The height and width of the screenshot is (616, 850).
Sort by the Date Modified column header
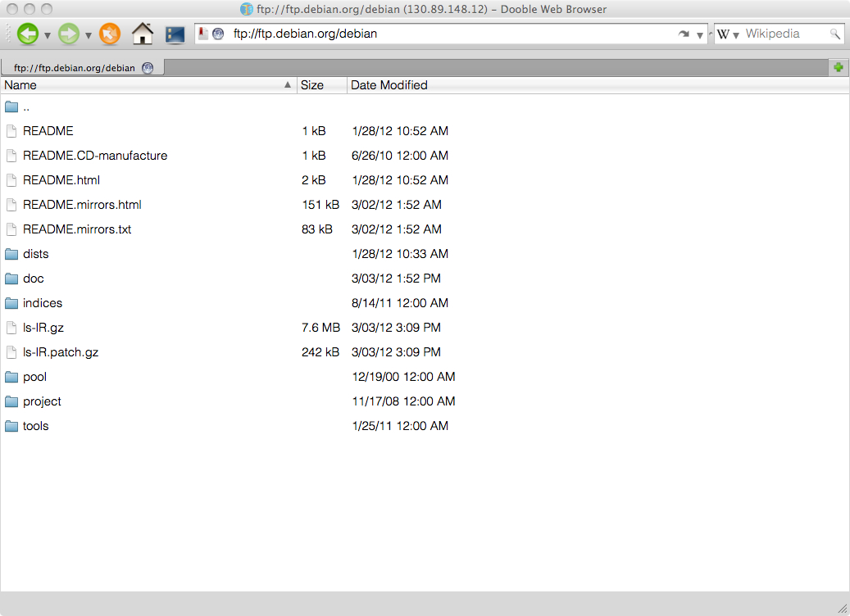598,85
